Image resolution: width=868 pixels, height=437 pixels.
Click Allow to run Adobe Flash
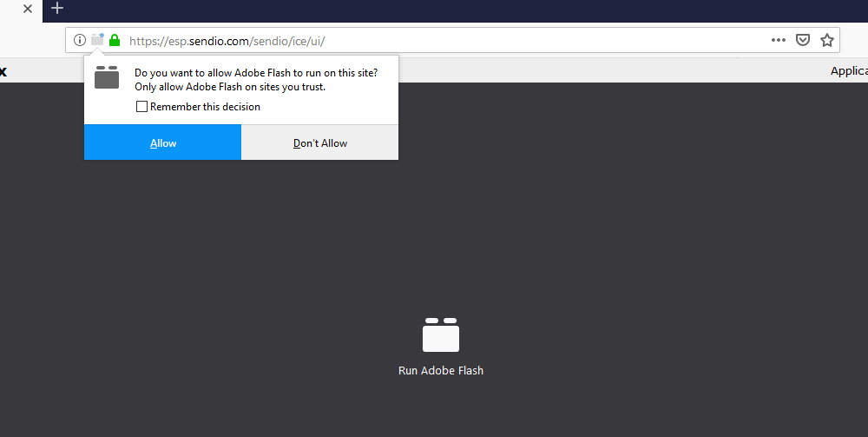point(163,142)
